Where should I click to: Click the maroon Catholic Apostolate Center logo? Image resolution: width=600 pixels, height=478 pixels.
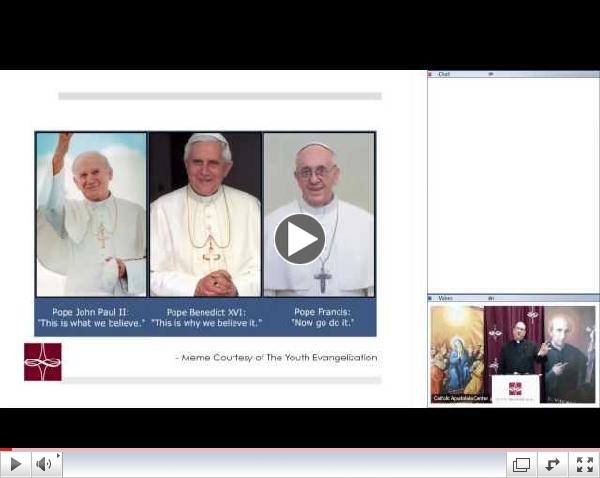tap(42, 362)
